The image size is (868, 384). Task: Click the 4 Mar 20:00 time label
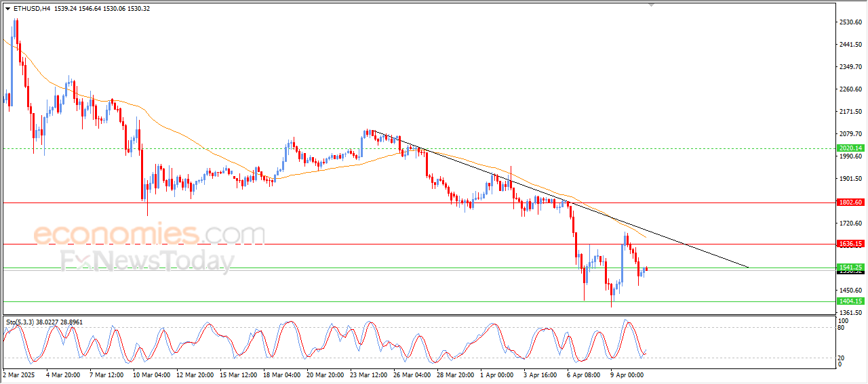point(63,374)
